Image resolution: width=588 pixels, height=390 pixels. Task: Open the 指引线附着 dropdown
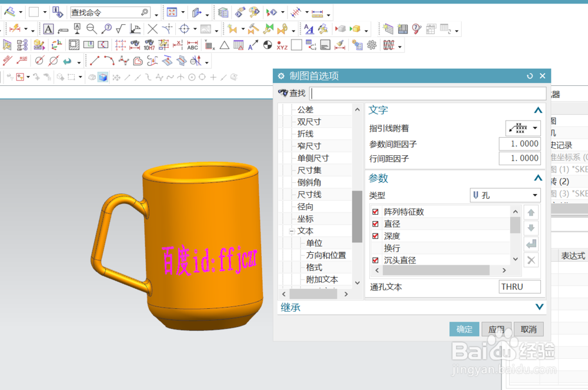tap(523, 128)
